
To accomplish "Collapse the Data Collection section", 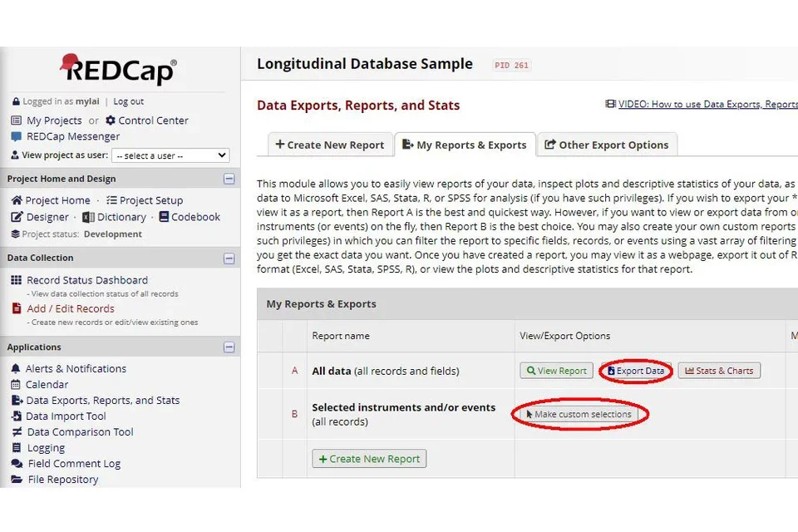I will point(229,258).
